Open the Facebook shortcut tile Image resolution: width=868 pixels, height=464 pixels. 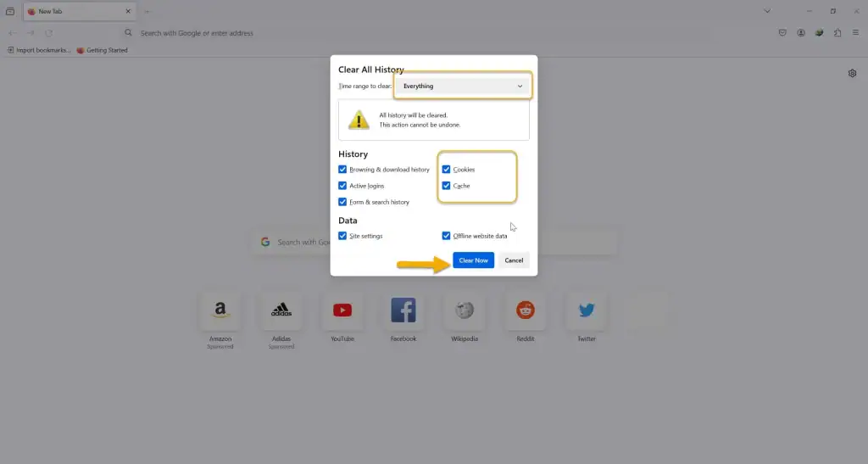[x=403, y=311]
